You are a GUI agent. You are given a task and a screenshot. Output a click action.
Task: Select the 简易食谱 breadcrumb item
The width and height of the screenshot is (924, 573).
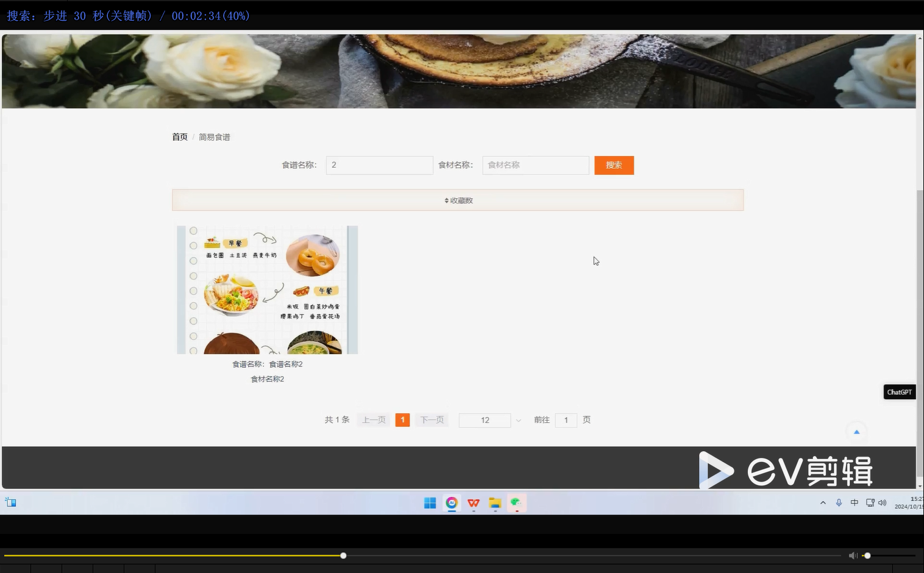click(214, 137)
